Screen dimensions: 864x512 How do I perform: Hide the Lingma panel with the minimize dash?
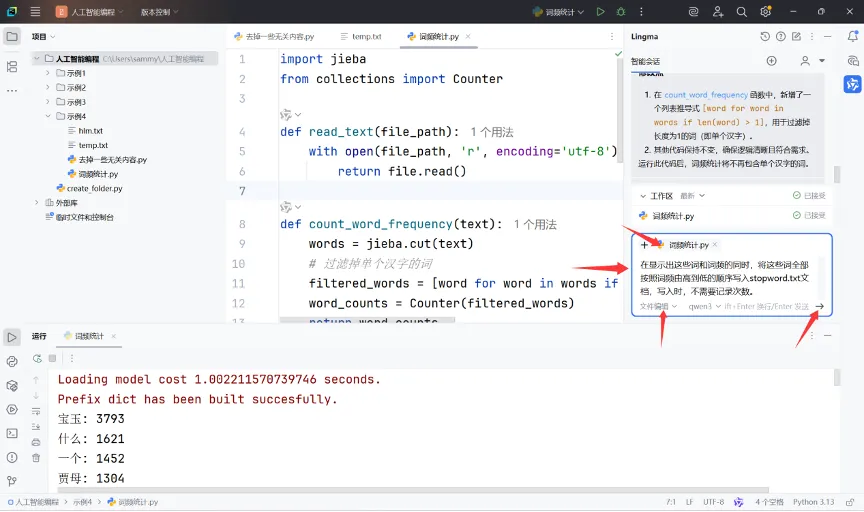coord(828,36)
